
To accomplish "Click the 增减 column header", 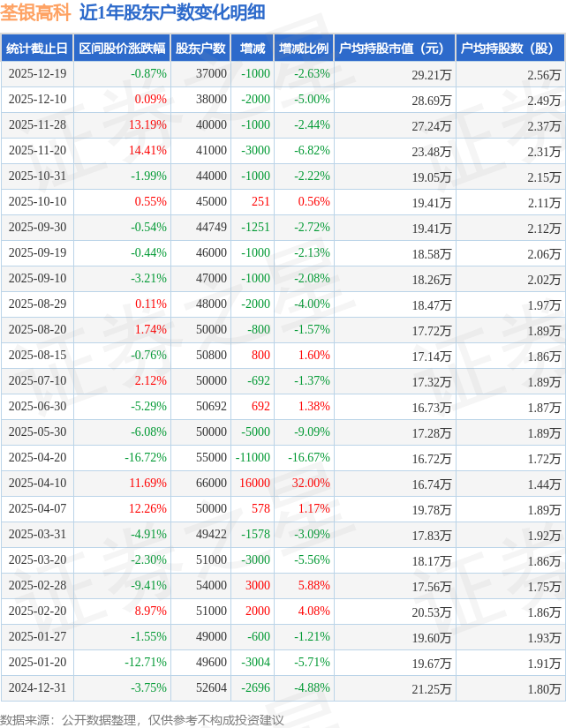I will click(253, 49).
